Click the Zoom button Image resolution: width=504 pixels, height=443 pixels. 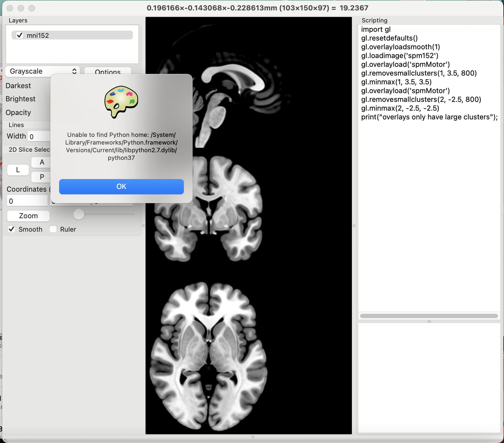coord(28,216)
